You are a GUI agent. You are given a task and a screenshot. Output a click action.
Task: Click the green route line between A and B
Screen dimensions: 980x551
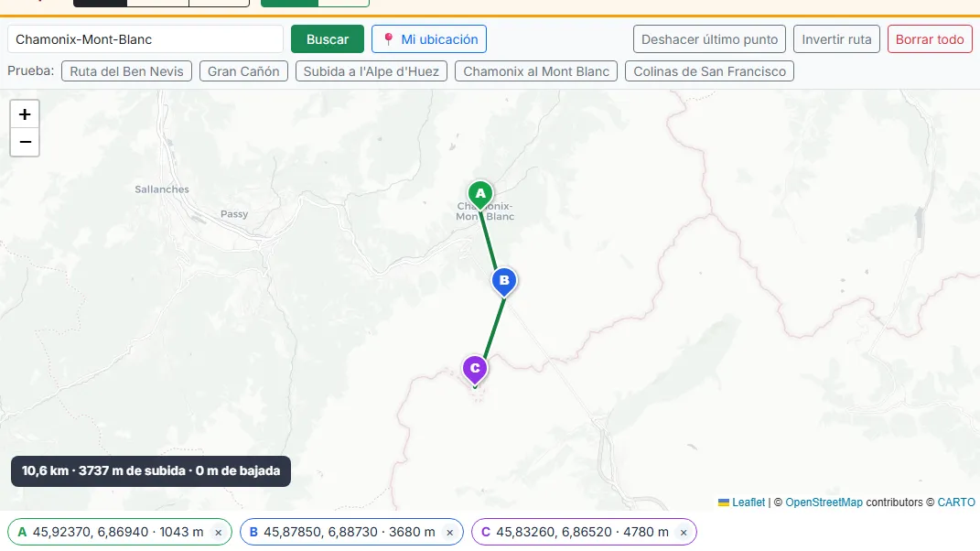pos(489,243)
